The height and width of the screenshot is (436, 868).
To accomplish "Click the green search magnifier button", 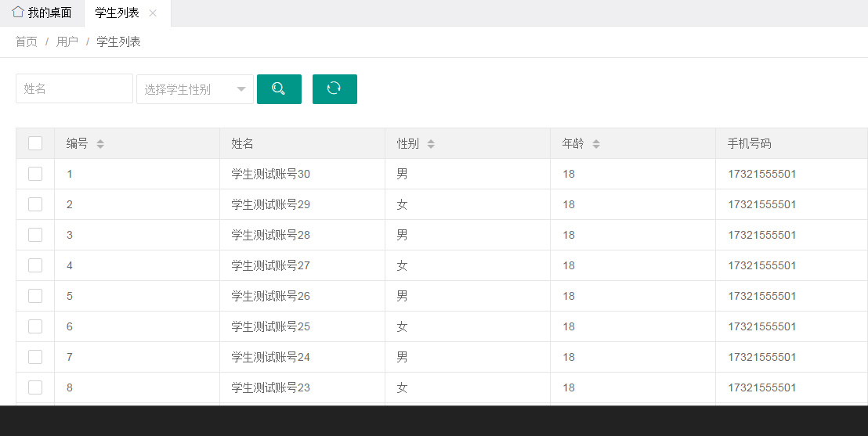I will [x=279, y=88].
